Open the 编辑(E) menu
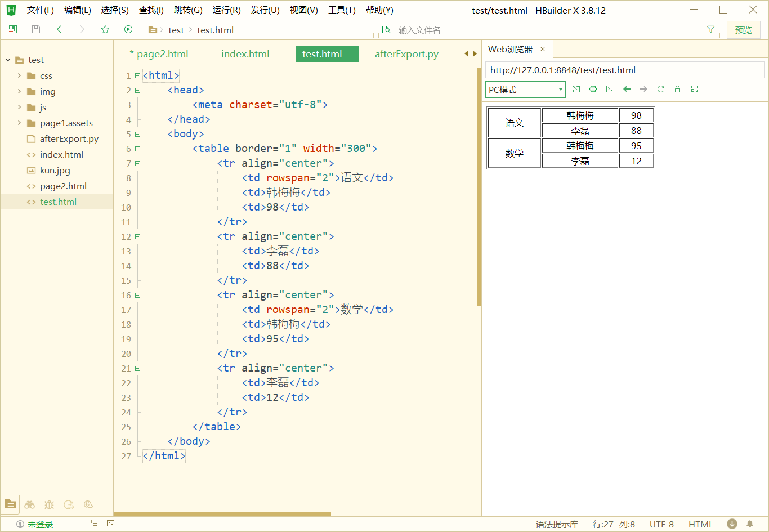Image resolution: width=769 pixels, height=532 pixels. 78,10
